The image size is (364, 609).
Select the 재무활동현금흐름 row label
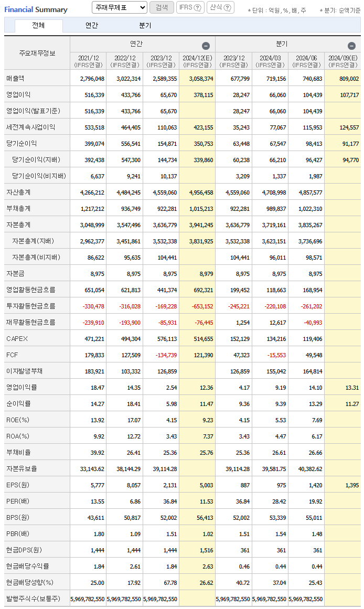tap(31, 323)
